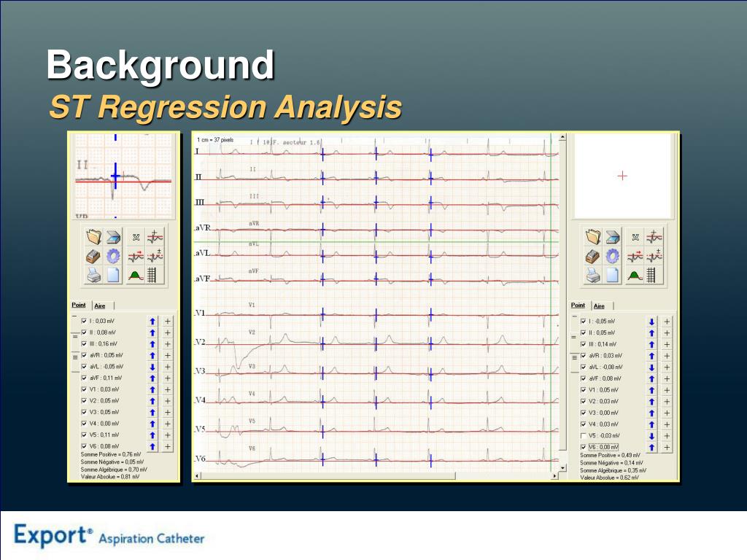The image size is (747, 560).
Task: Click plus button beside 'III : 0,16 mV'
Action: coord(168,344)
